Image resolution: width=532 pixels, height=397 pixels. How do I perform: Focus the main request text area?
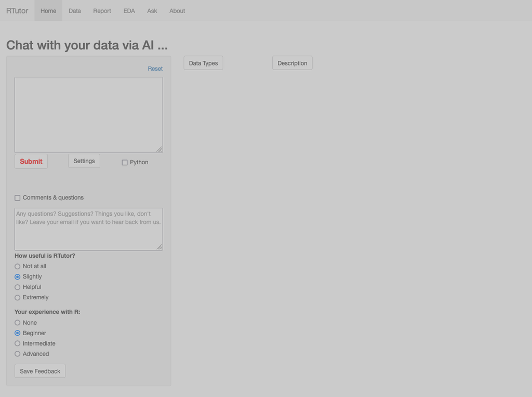pos(88,115)
